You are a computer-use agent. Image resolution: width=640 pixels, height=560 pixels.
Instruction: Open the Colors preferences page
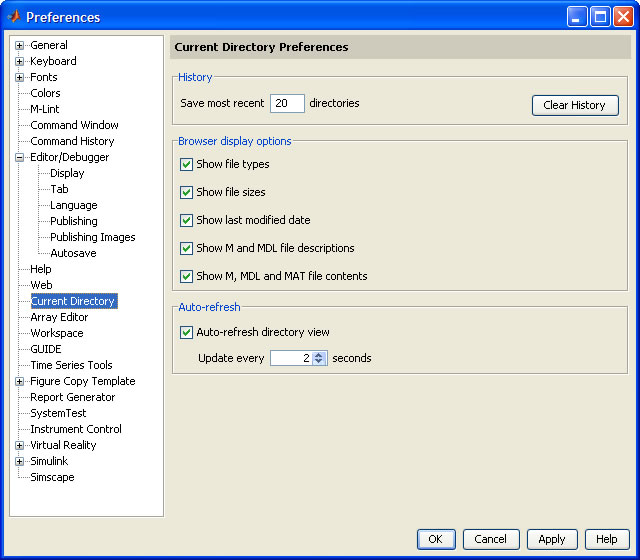[45, 93]
